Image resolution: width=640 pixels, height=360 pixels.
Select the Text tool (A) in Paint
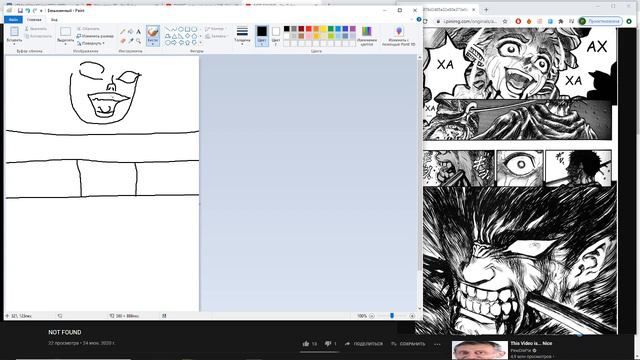pyautogui.click(x=138, y=31)
